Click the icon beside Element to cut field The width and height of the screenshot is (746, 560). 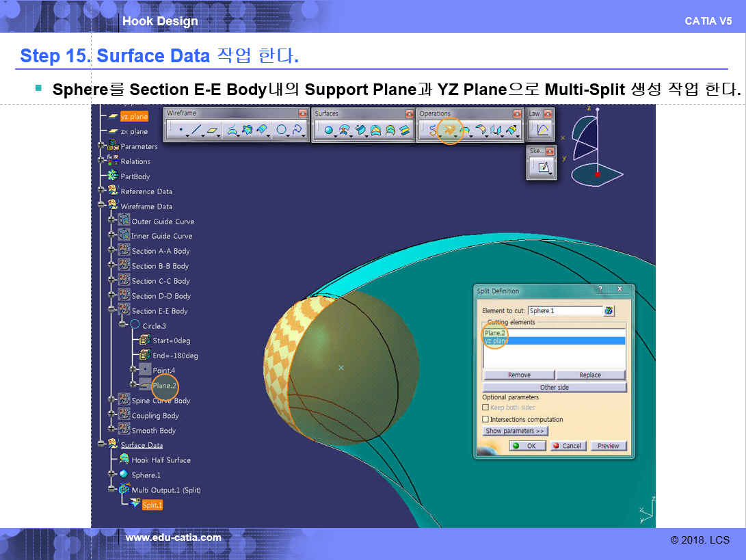609,311
